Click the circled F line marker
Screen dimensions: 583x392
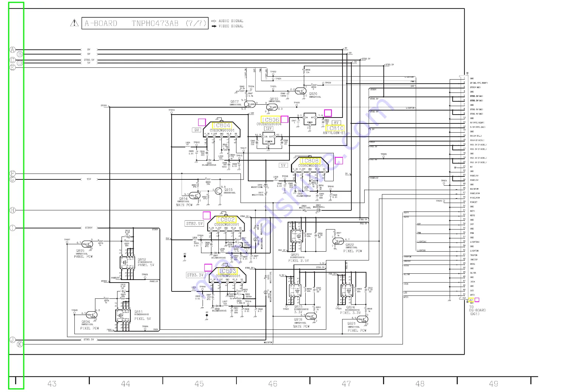point(13,174)
